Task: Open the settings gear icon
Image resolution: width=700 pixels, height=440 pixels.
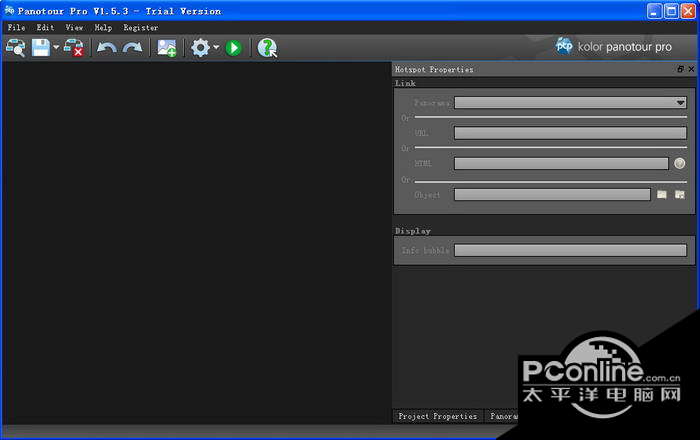Action: (x=200, y=48)
